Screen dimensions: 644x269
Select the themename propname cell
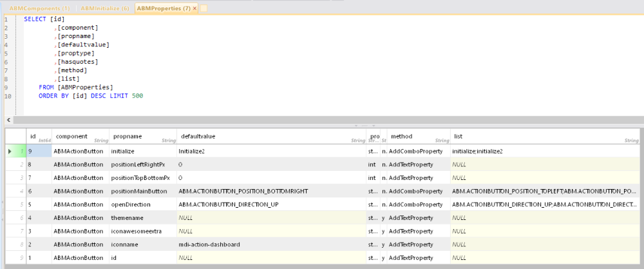pos(143,217)
